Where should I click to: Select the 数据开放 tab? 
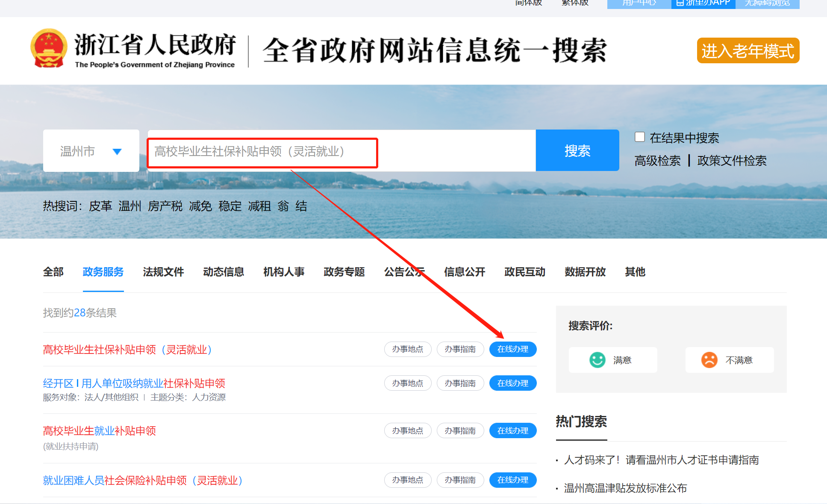click(x=585, y=272)
